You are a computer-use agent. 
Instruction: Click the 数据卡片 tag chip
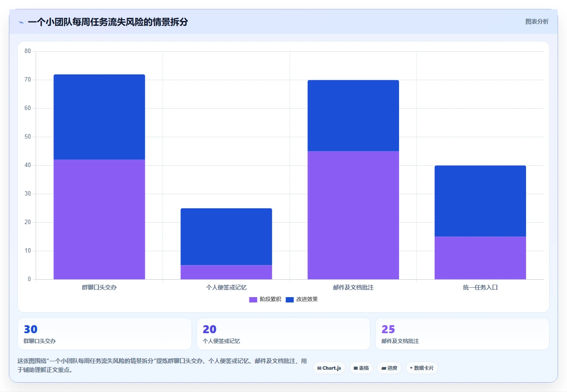pos(422,368)
